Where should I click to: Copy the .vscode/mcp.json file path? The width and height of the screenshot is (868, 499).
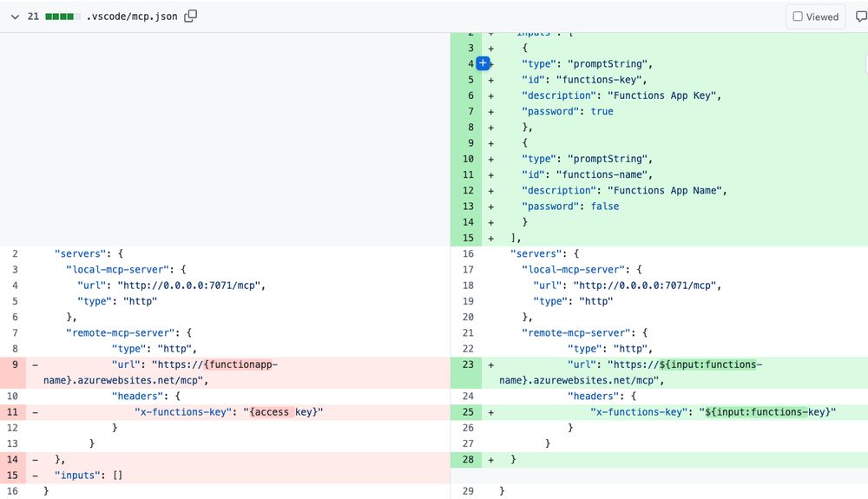tap(190, 16)
